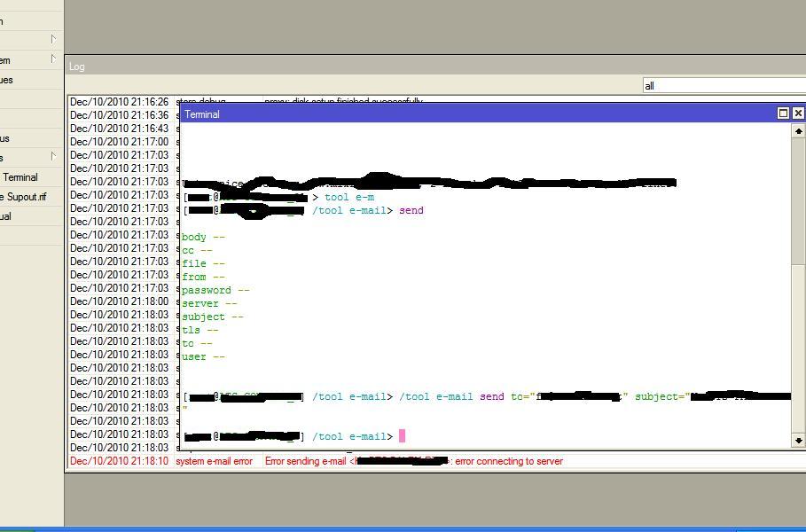The width and height of the screenshot is (806, 532).
Task: Select log row Dec/10/2010 21:16:36
Action: 119,115
